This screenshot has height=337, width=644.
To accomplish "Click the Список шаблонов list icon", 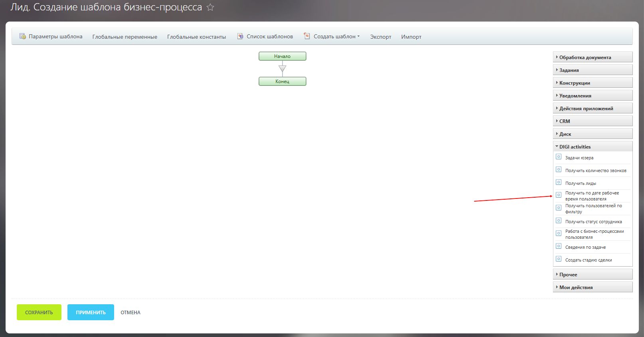I will [x=240, y=36].
